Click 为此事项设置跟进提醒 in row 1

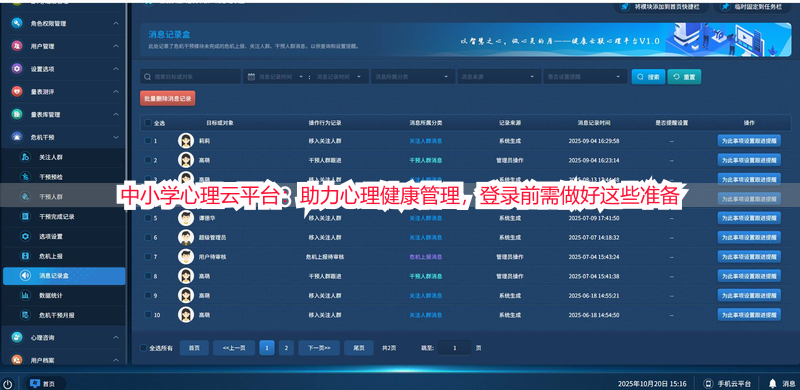click(x=749, y=141)
